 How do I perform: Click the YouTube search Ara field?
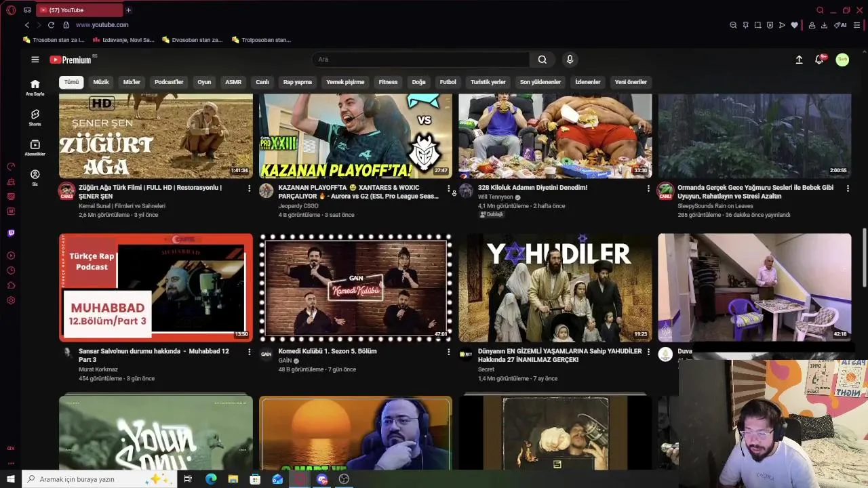420,60
